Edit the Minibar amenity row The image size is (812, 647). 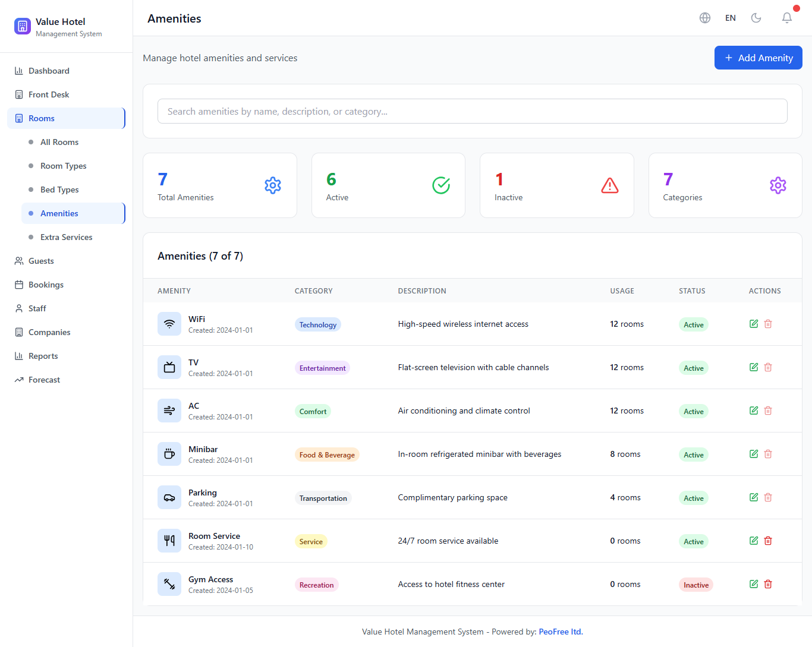click(x=754, y=454)
